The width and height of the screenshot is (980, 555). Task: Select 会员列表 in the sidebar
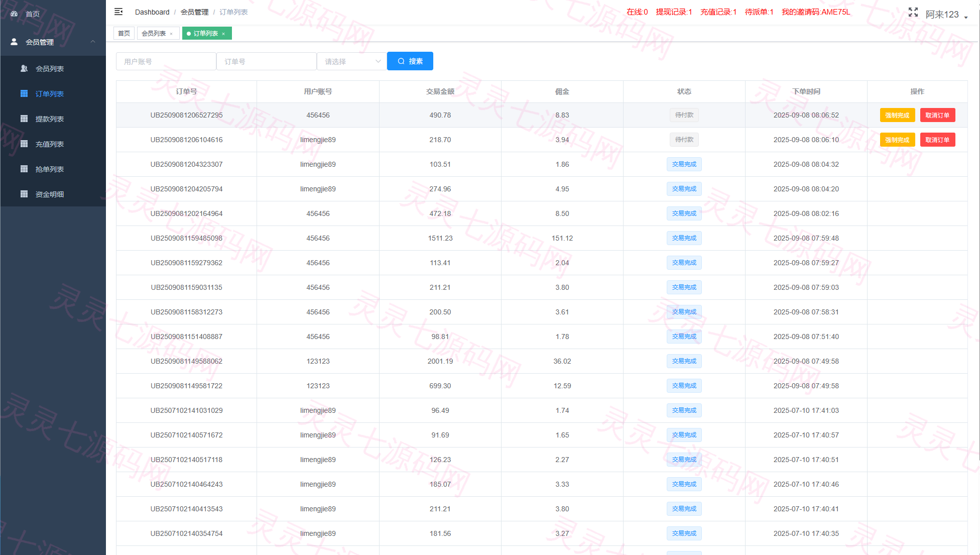(x=53, y=68)
